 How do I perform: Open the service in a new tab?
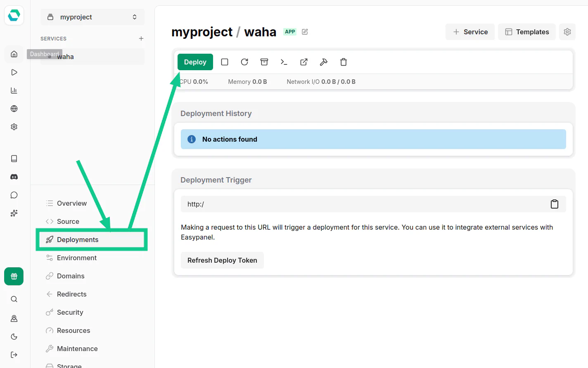[x=304, y=62]
